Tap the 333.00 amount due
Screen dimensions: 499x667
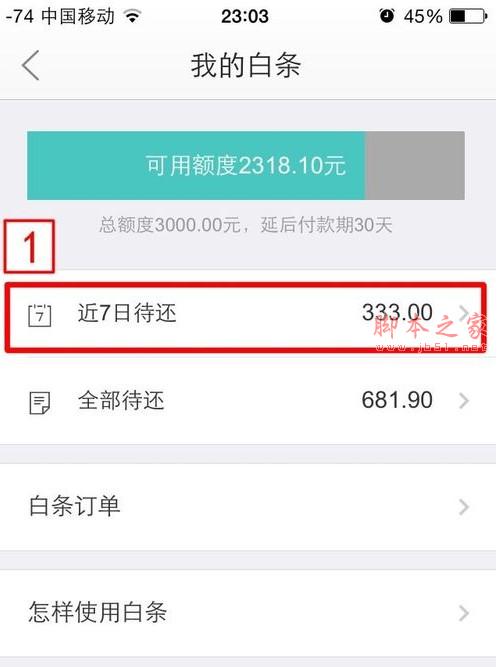click(x=397, y=313)
